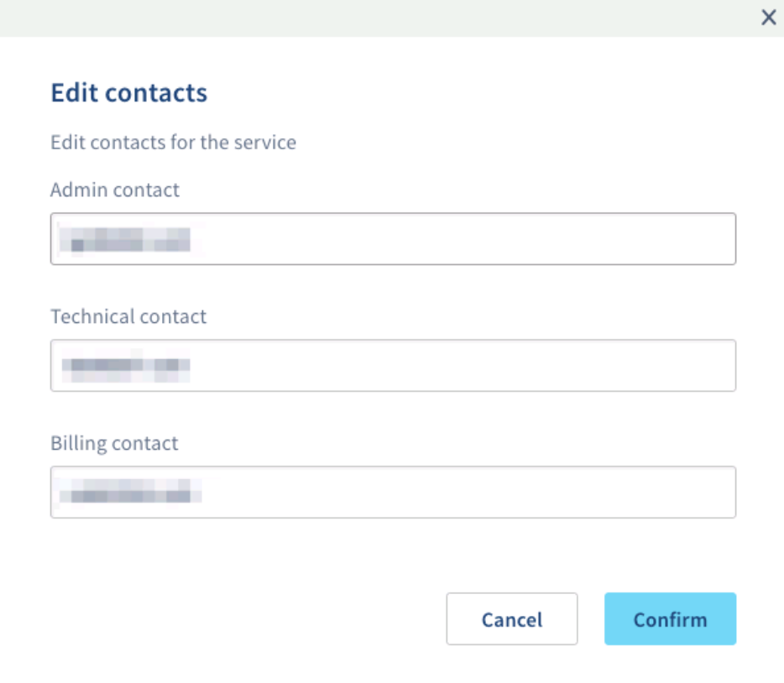
Task: Click the blurred value in Technical contact field
Action: [x=125, y=366]
